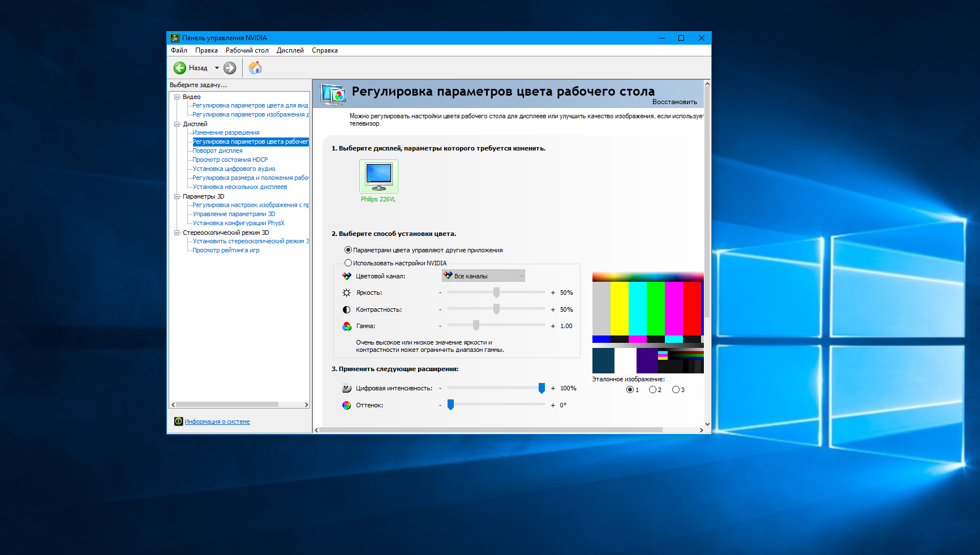Choose reference image option 2
Image resolution: width=980 pixels, height=555 pixels.
652,390
